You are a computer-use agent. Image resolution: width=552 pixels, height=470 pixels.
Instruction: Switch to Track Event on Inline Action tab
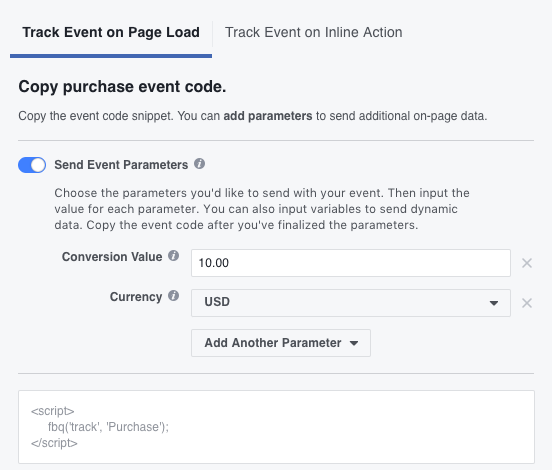(313, 32)
